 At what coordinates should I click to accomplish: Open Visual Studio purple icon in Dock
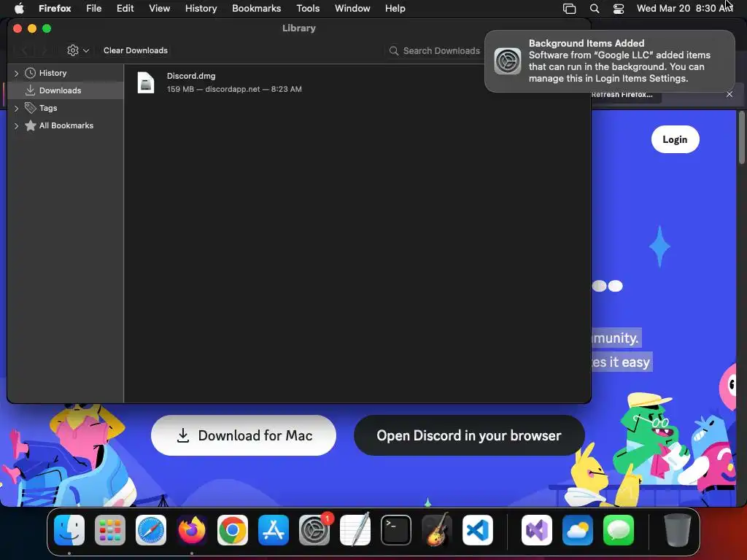coord(537,530)
